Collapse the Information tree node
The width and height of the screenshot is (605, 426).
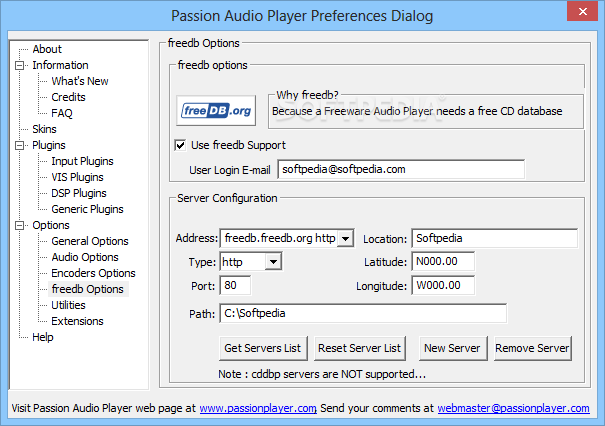(x=19, y=65)
